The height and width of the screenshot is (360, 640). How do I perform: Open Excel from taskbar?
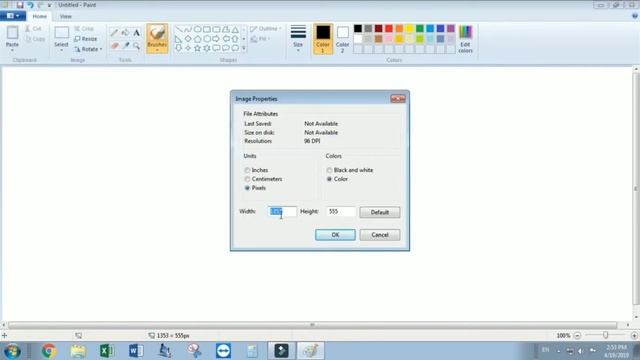(107, 351)
